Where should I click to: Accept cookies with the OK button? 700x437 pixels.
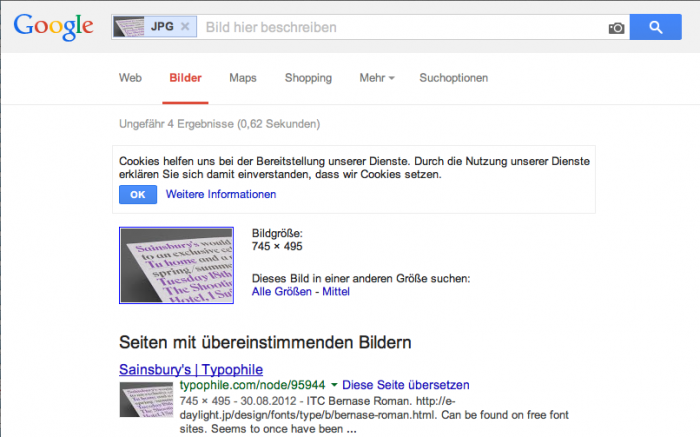[x=138, y=195]
